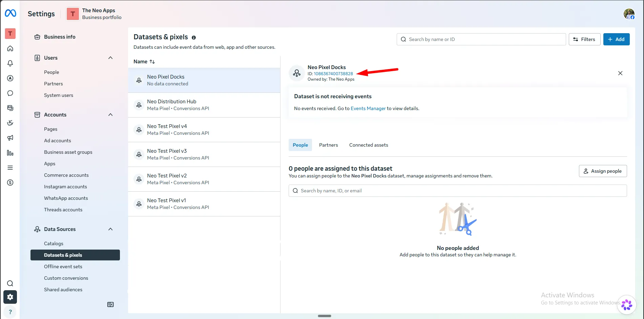Switch to the Partners tab
Screen dimensions: 644x319
[x=328, y=145]
